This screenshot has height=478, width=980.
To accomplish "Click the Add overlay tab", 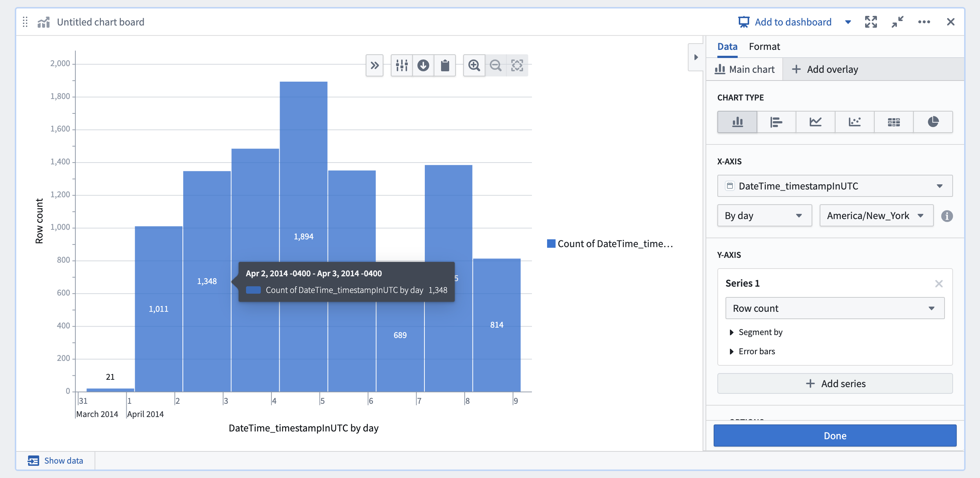I will point(825,69).
